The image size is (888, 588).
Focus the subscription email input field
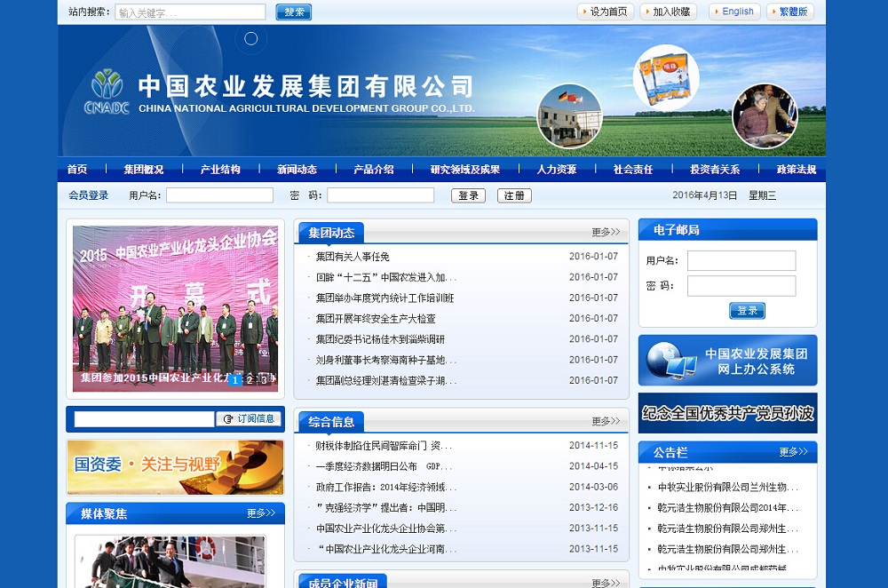[144, 419]
